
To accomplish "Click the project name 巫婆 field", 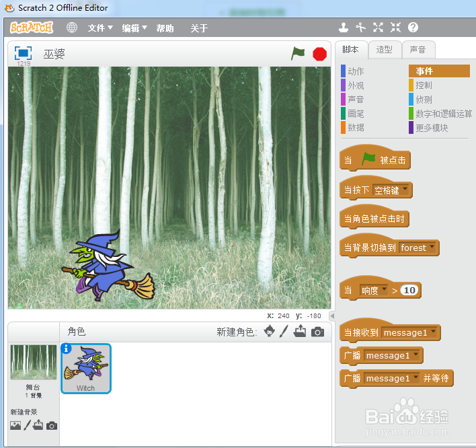I will pos(54,54).
